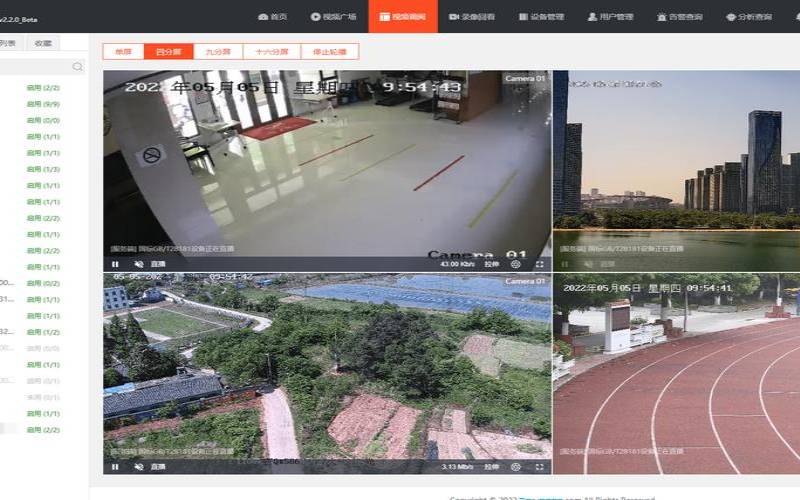Click the search magnifier icon in sidebar
Viewport: 800px width, 500px height.
pyautogui.click(x=77, y=67)
